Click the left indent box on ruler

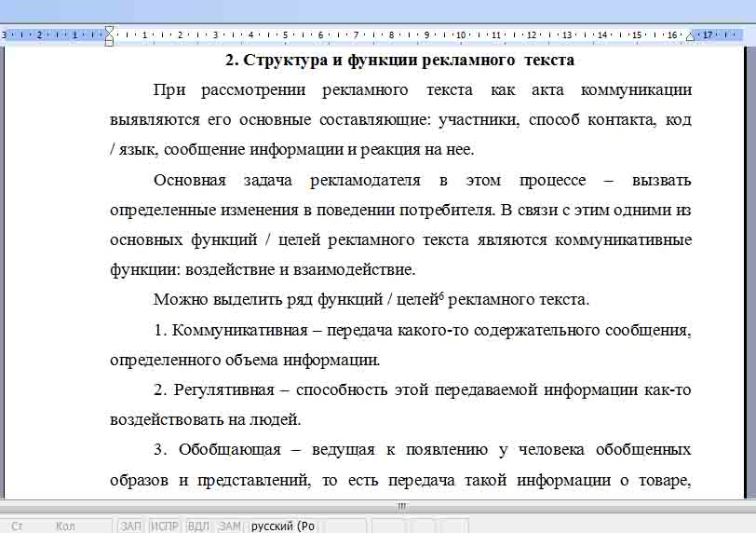pyautogui.click(x=110, y=43)
